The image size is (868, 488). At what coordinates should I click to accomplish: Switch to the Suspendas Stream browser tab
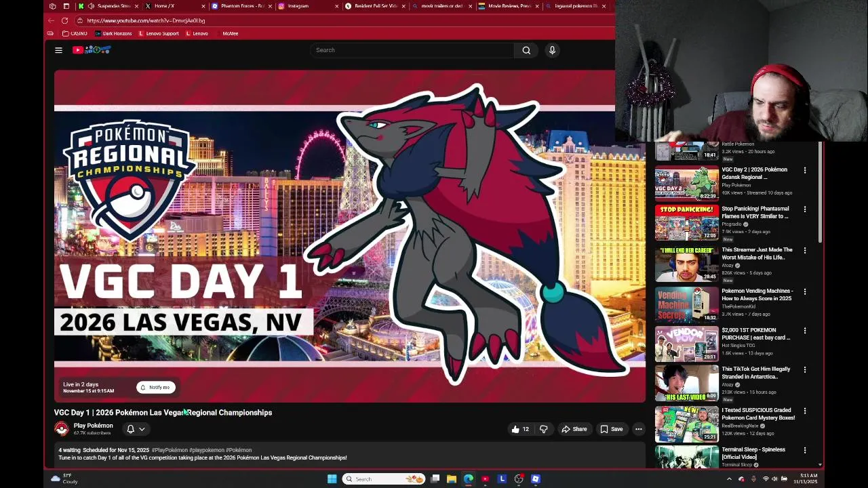(x=108, y=6)
